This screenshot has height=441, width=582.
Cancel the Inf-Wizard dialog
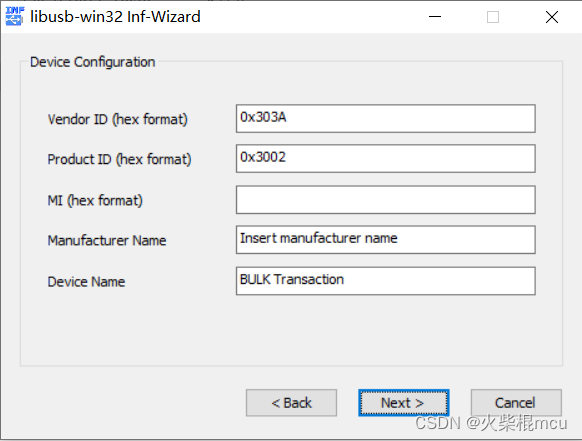[516, 403]
